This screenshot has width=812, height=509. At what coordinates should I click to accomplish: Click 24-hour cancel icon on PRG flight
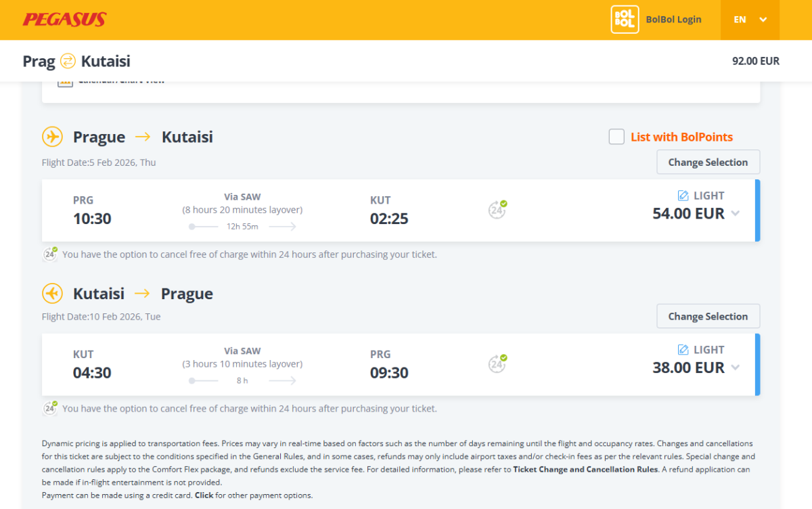click(x=497, y=210)
